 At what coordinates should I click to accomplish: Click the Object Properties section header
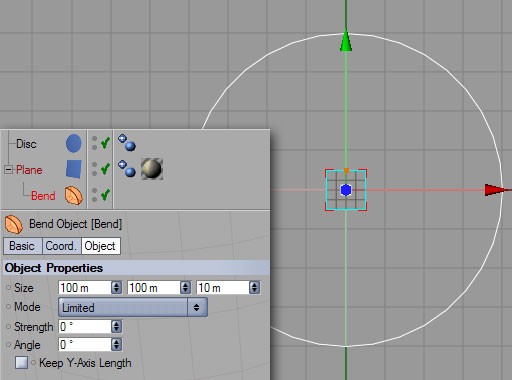(x=136, y=268)
